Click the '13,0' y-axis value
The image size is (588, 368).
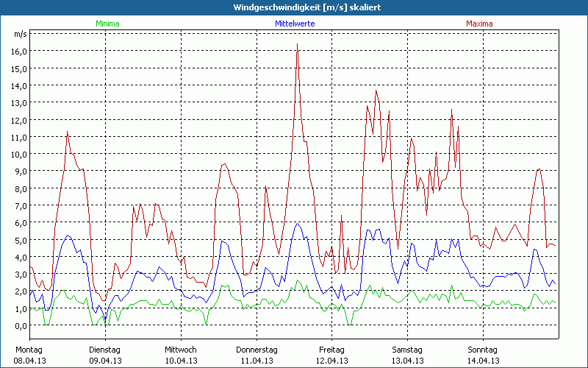click(x=19, y=103)
